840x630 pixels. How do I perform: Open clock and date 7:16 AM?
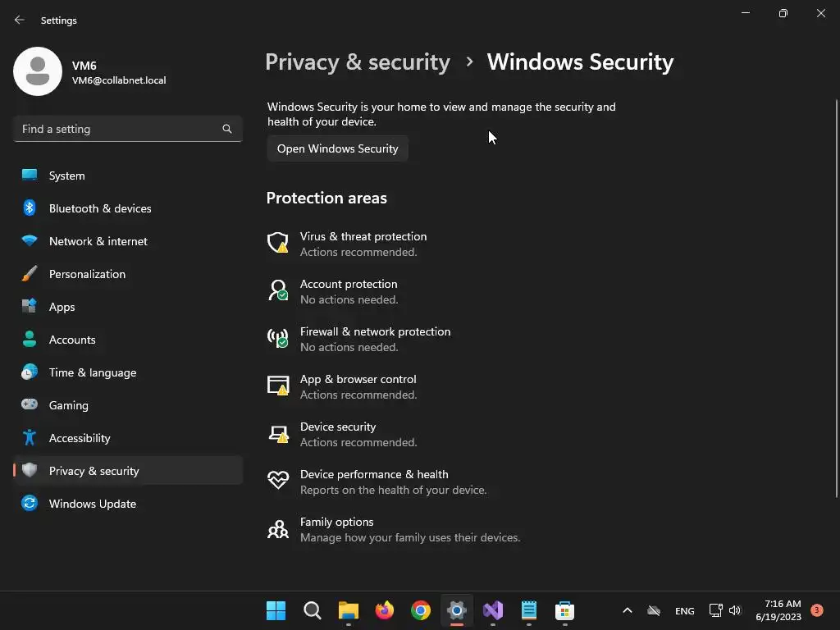(x=778, y=610)
